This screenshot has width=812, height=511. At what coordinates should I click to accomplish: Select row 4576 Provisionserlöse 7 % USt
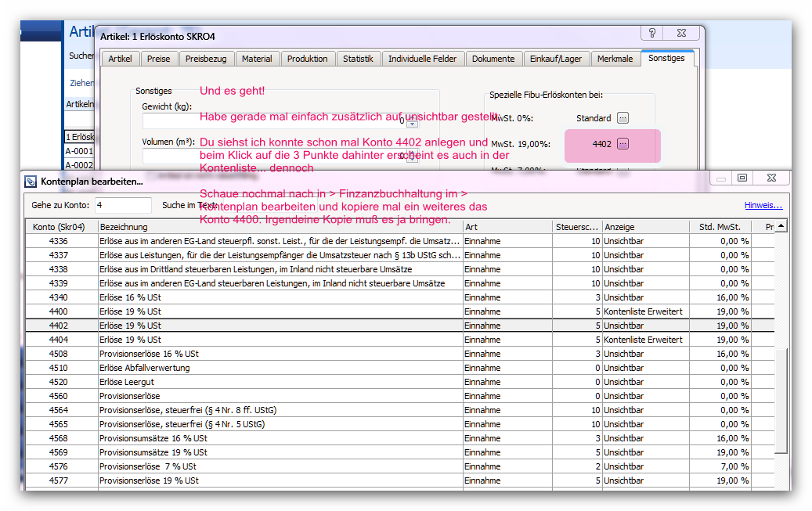[x=400, y=466]
